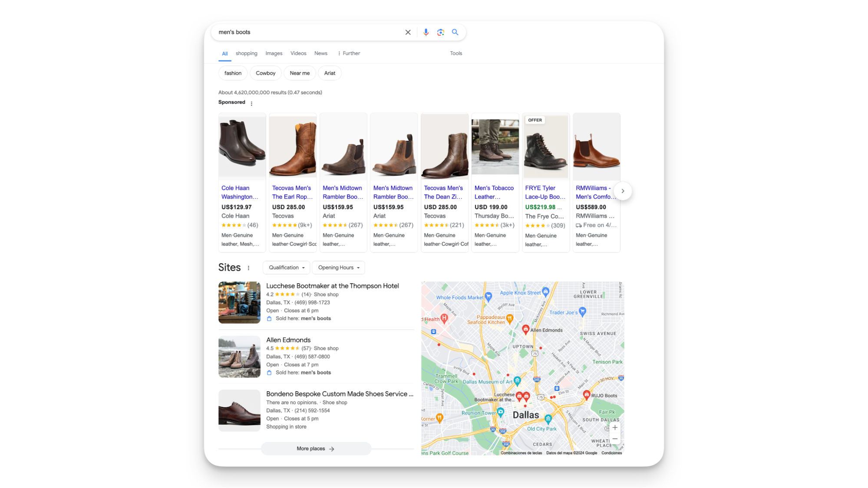
Task: Select the Cowboy boots filter chip
Action: pos(265,73)
